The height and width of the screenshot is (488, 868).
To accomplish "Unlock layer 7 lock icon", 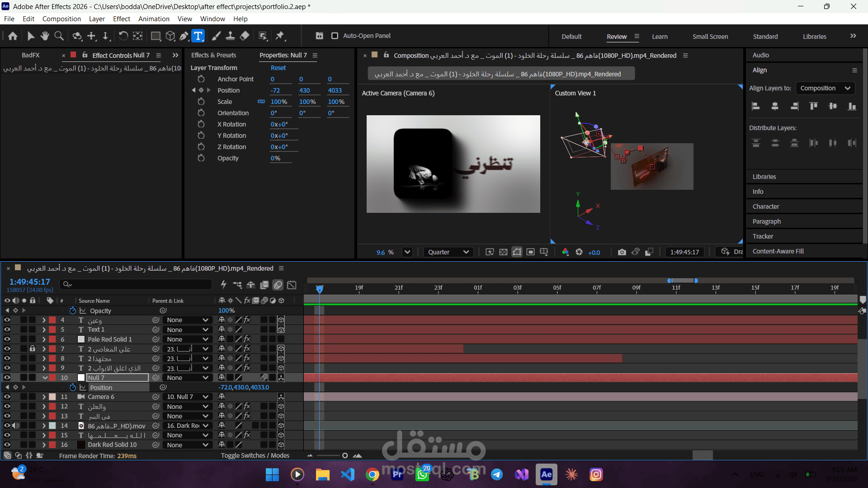I will pos(32,349).
